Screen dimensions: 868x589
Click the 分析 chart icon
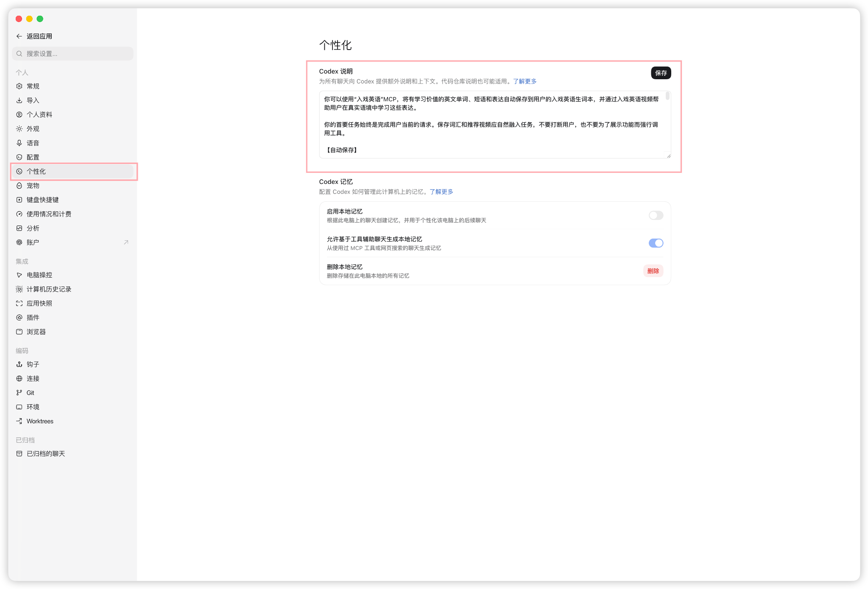[19, 228]
